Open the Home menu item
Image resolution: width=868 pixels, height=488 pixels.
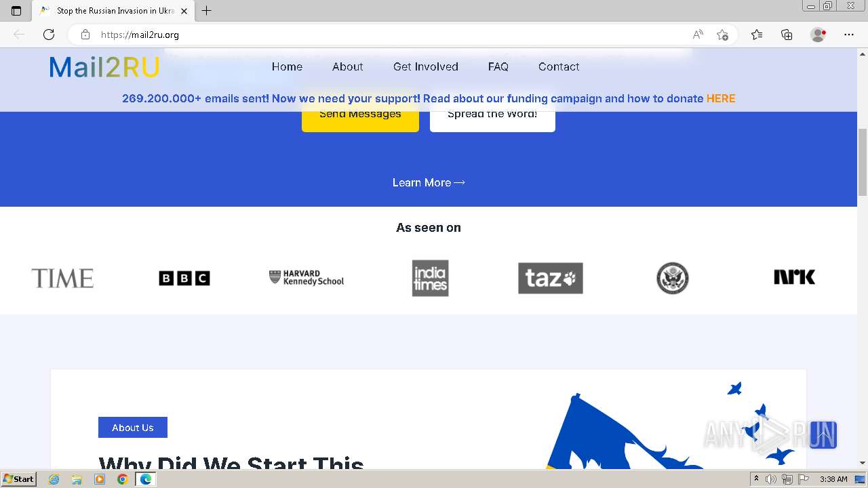click(x=287, y=66)
